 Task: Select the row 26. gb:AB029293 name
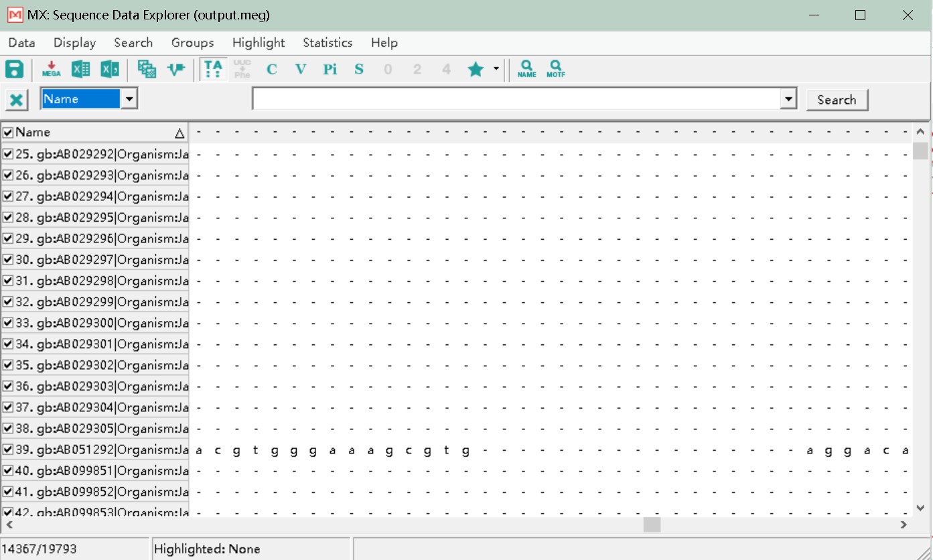102,176
